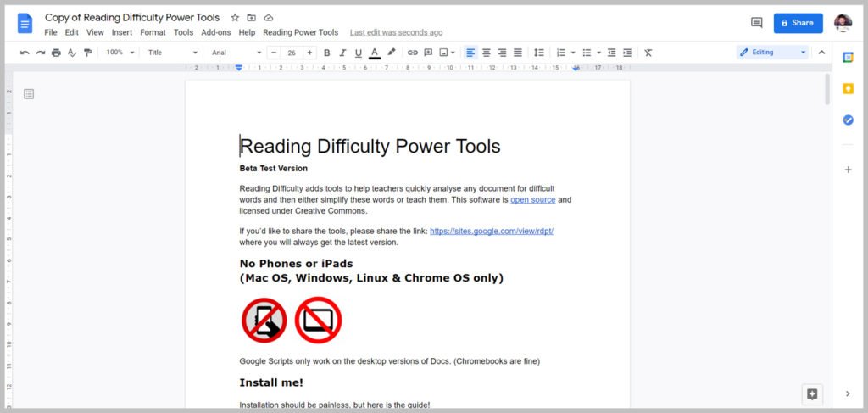This screenshot has height=413, width=868.
Task: Open insert image dropdown arrow
Action: 453,53
